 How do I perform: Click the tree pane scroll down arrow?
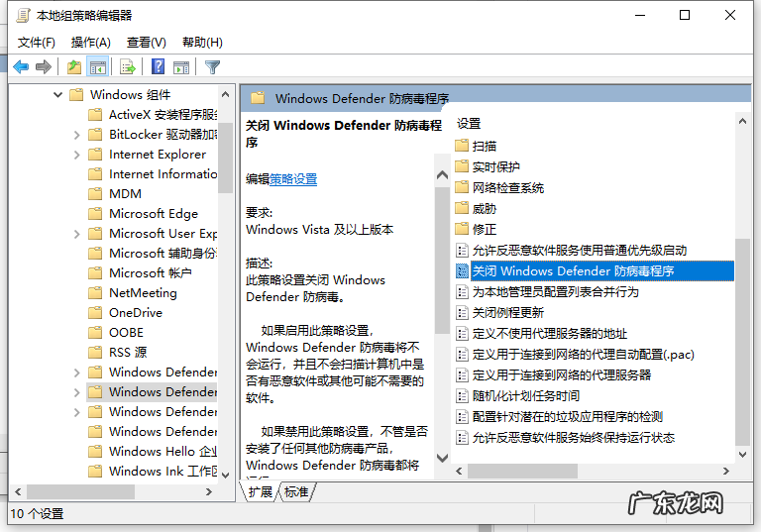[225, 475]
